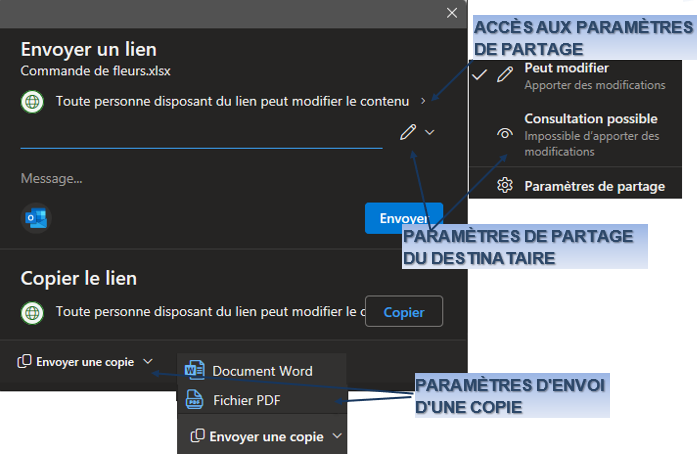Click the recipient name input field

[200, 133]
